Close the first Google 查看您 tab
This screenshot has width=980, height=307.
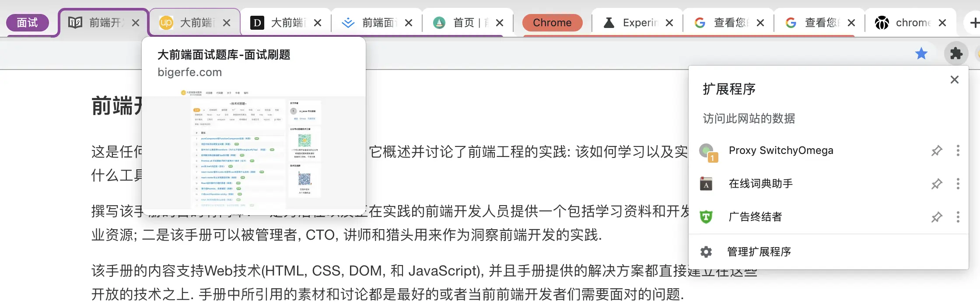coord(760,23)
